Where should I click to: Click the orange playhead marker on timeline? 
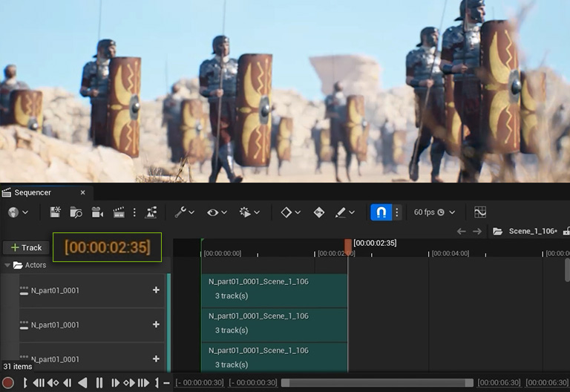click(x=348, y=245)
